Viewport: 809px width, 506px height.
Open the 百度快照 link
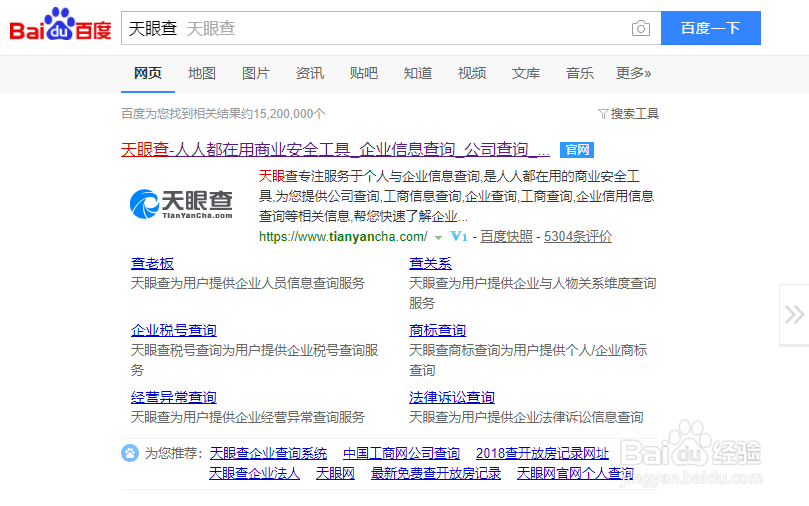click(506, 237)
